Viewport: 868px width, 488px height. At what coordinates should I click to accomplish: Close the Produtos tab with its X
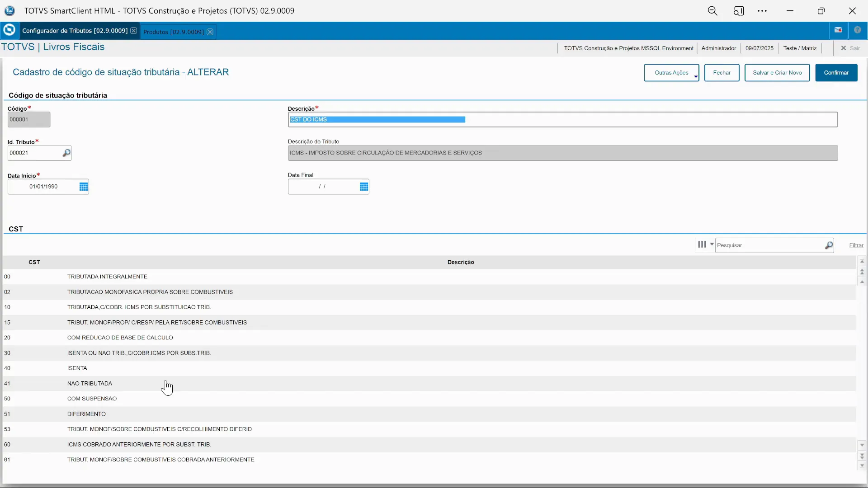[210, 32]
